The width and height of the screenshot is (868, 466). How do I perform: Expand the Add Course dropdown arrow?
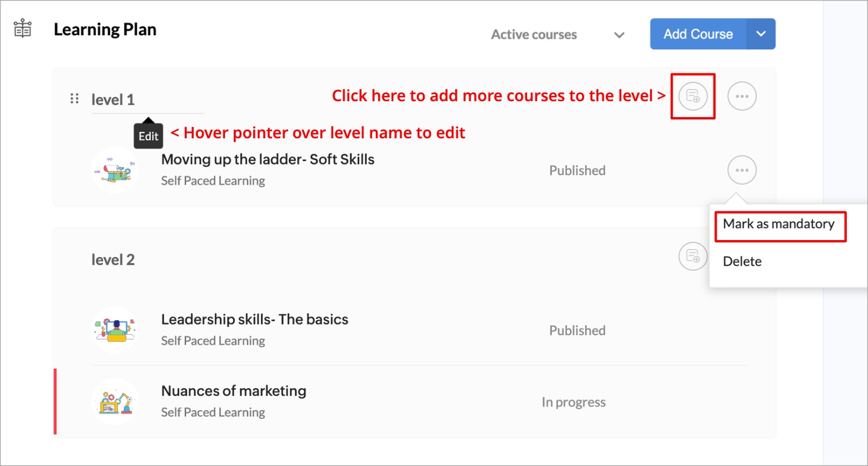click(x=761, y=34)
